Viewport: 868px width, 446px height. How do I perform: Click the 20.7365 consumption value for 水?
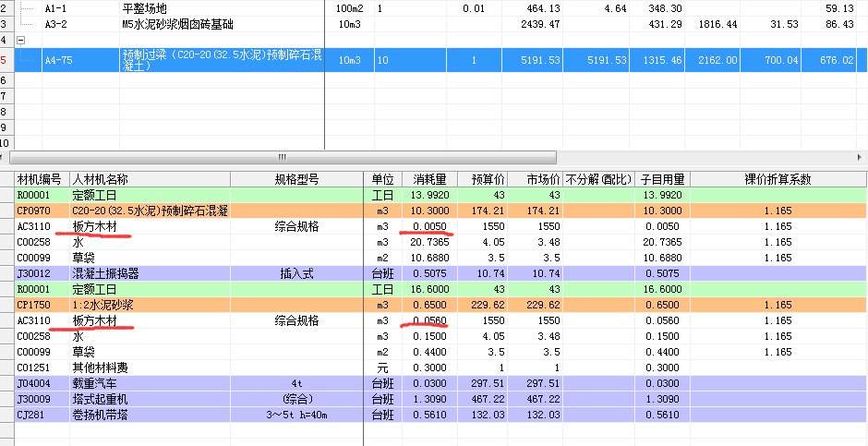click(429, 242)
